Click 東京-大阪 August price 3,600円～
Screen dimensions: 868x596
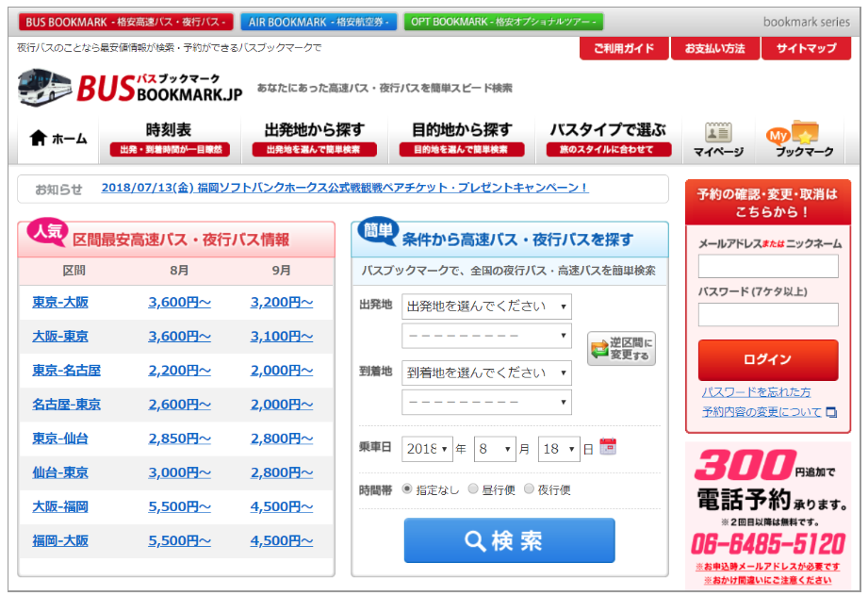coord(179,303)
